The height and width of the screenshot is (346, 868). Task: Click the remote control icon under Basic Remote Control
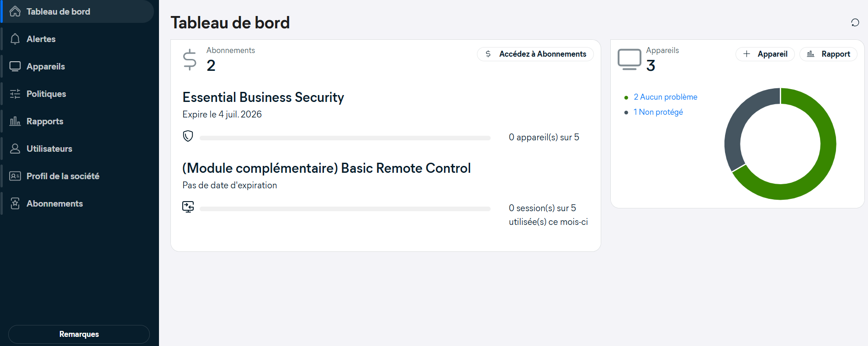pos(188,207)
